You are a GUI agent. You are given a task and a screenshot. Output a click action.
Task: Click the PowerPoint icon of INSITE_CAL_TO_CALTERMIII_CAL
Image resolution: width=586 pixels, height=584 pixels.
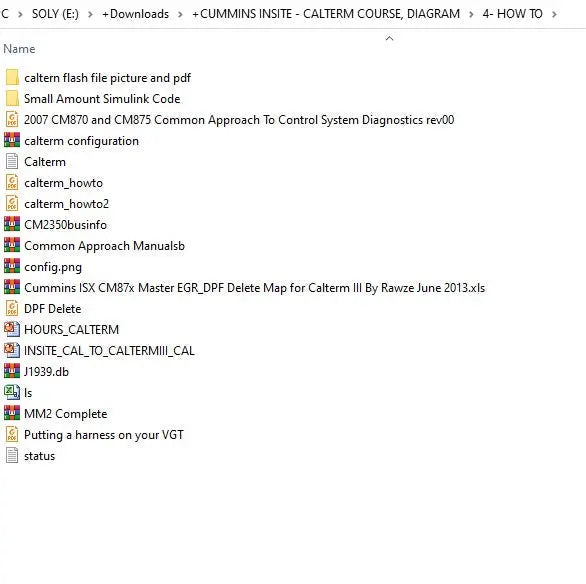(12, 350)
